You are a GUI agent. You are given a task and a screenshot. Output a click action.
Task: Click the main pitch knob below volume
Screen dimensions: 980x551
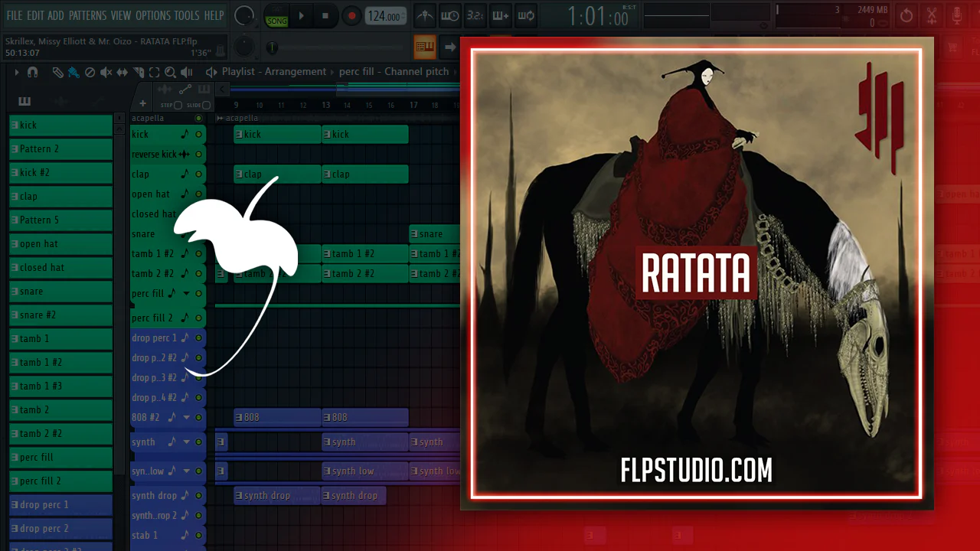pos(244,47)
